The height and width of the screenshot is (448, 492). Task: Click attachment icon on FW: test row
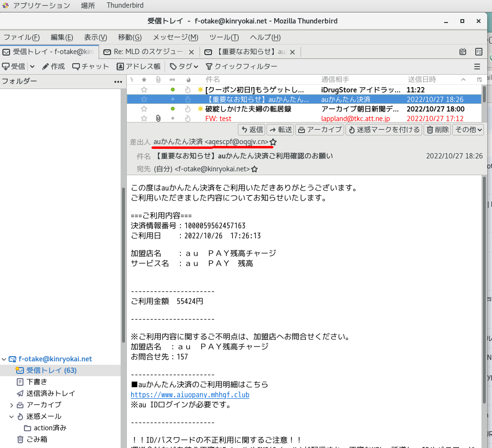coord(158,118)
